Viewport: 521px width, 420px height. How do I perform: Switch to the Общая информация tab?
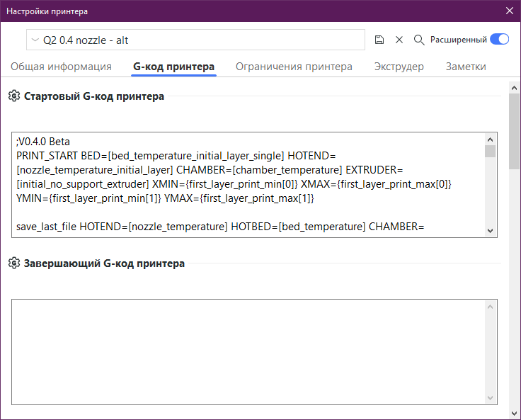[x=61, y=67]
